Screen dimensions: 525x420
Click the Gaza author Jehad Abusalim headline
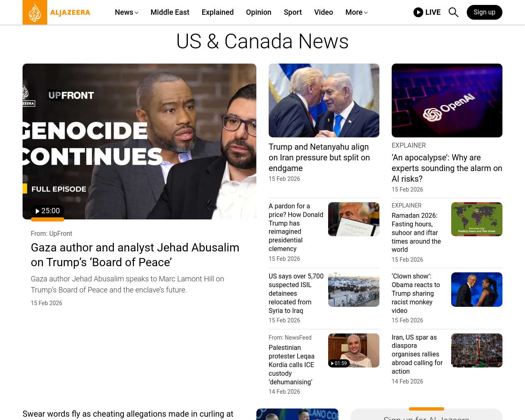coord(135,255)
